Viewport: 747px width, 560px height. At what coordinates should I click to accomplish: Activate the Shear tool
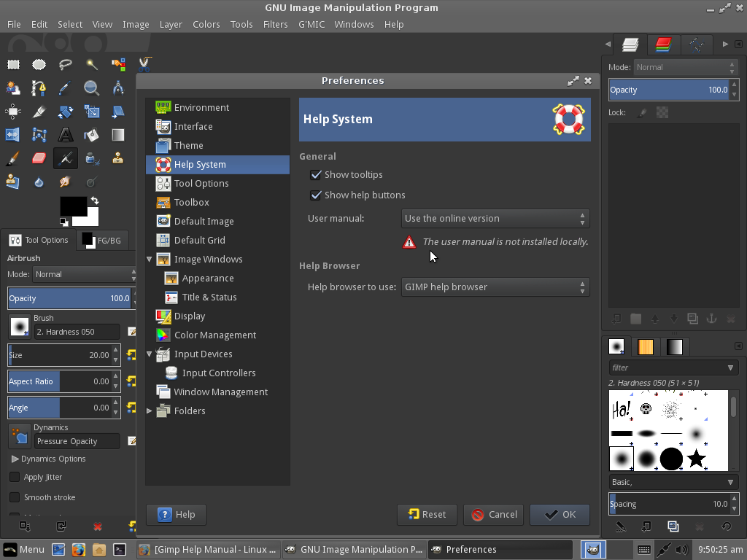point(118,112)
